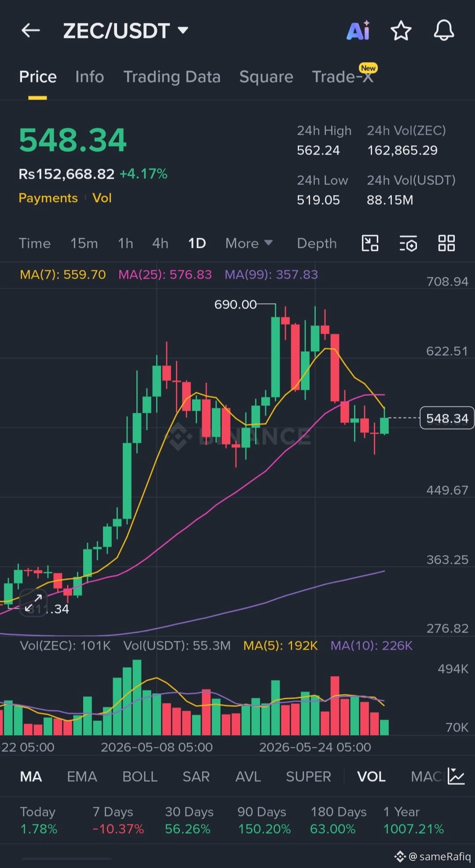Tap the 690.00 high price marker

point(235,304)
